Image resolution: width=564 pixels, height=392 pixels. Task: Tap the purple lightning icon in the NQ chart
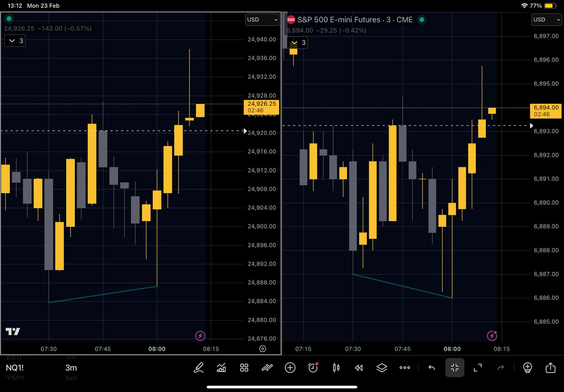tap(200, 336)
